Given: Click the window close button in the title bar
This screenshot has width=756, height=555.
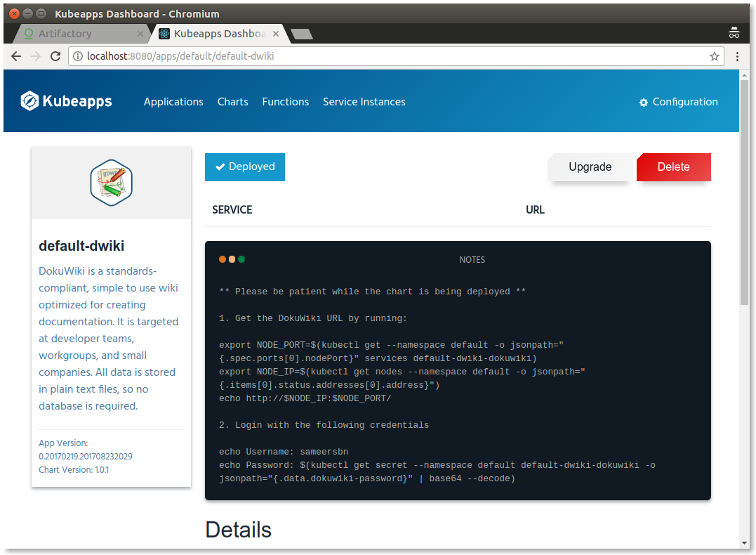Looking at the screenshot, I should point(14,13).
